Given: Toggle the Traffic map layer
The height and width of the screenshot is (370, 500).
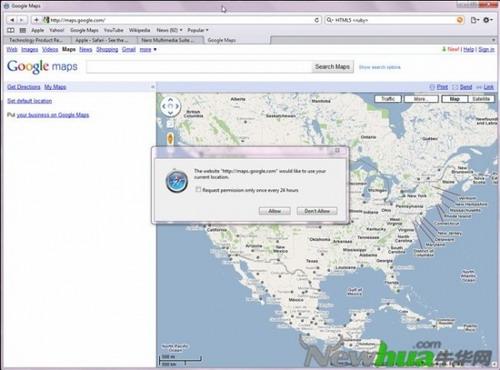Looking at the screenshot, I should pos(388,99).
